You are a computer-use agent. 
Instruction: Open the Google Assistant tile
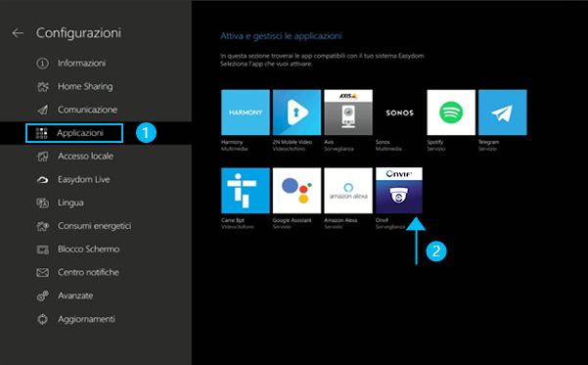296,190
